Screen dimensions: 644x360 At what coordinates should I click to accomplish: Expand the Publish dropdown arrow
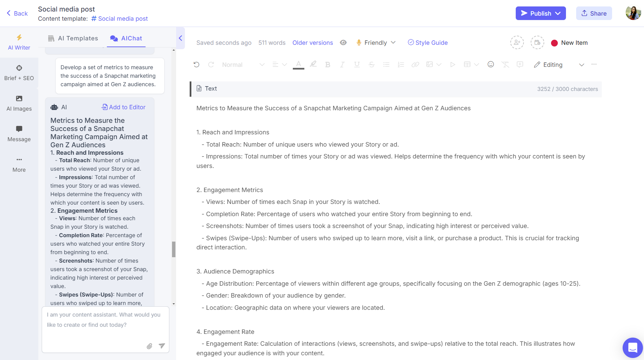click(x=558, y=13)
